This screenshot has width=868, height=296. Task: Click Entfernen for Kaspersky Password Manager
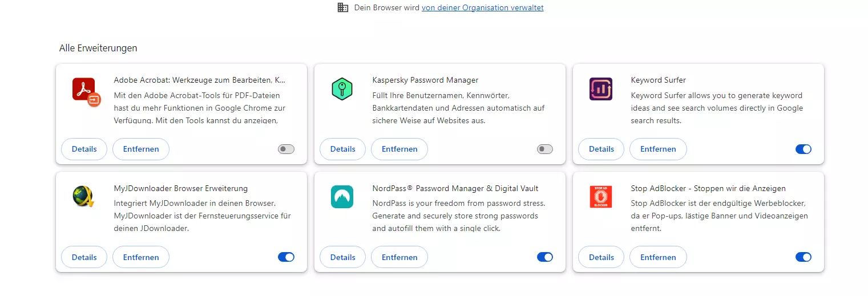399,149
